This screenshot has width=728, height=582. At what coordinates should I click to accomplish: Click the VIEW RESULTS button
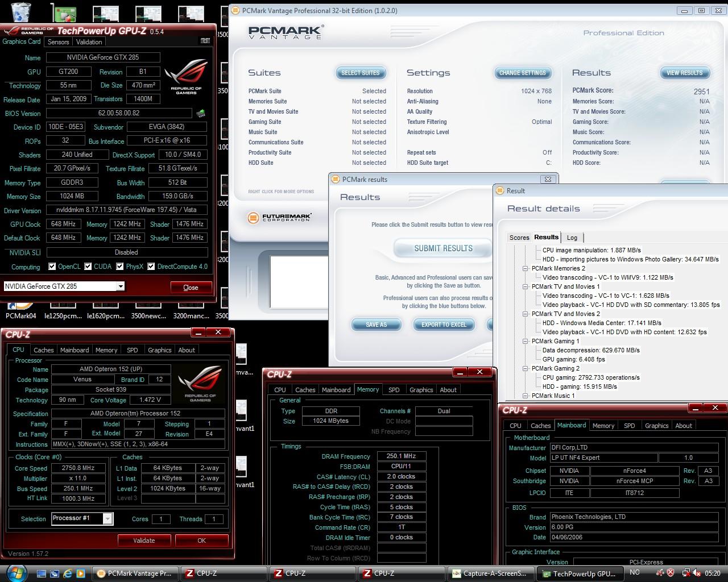pos(684,73)
